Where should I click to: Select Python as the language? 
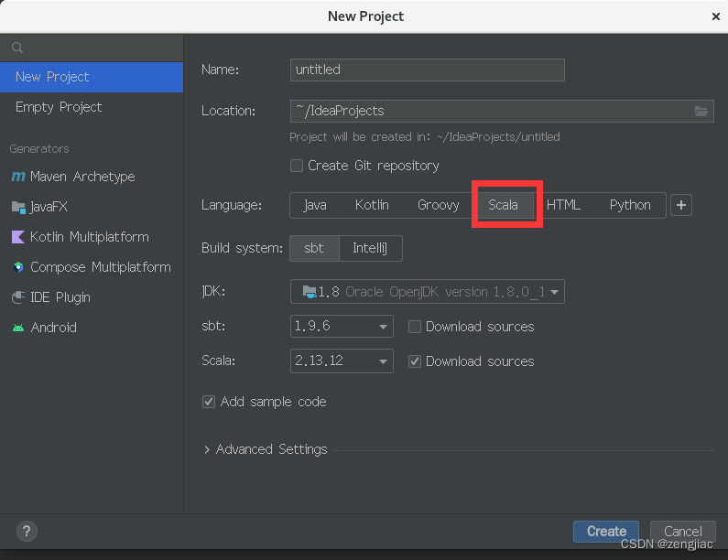[630, 205]
